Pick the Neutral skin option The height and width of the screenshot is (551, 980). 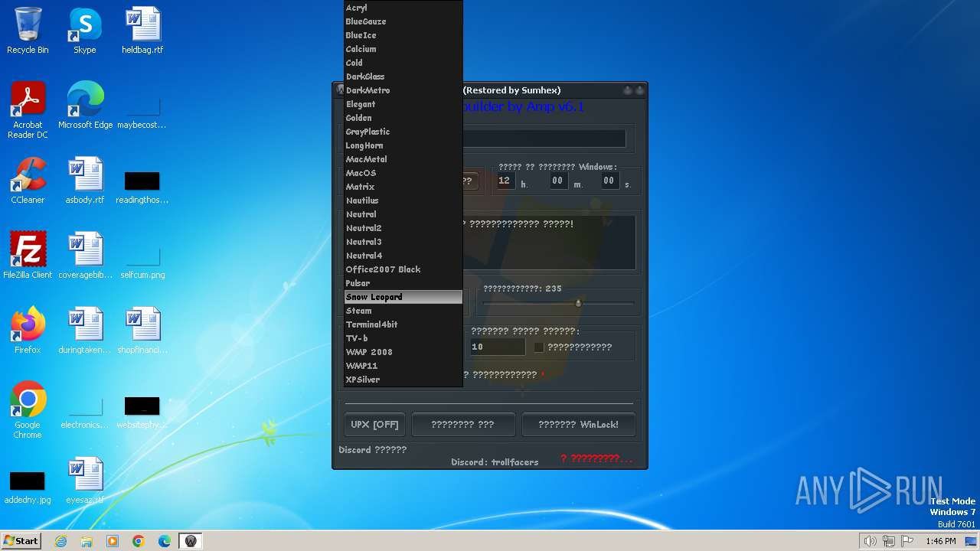(403, 214)
